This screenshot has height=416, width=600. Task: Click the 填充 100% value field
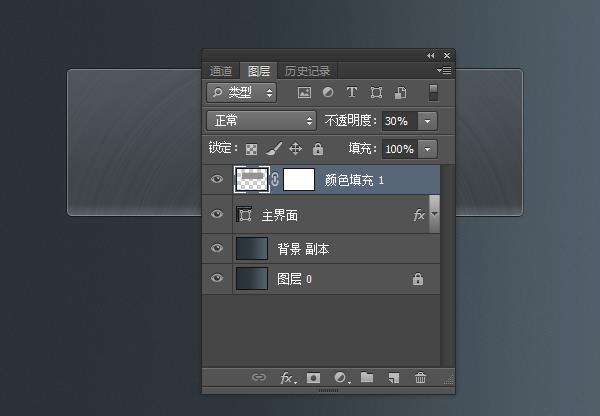click(x=400, y=149)
